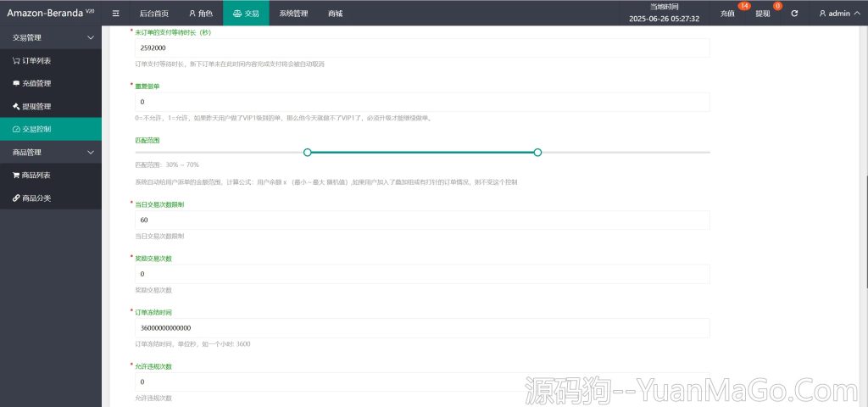The width and height of the screenshot is (868, 407).
Task: Click the 未订单的支付等待时长 input field
Action: pyautogui.click(x=422, y=47)
